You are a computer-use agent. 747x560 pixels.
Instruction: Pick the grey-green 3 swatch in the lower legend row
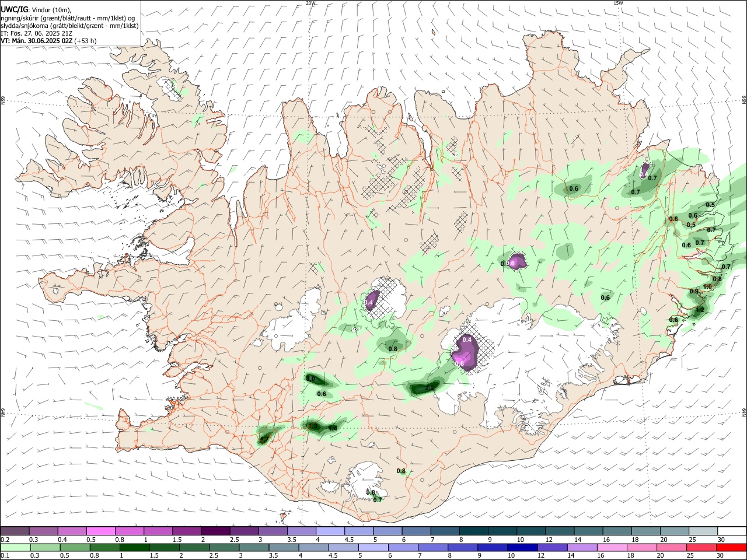click(254, 547)
